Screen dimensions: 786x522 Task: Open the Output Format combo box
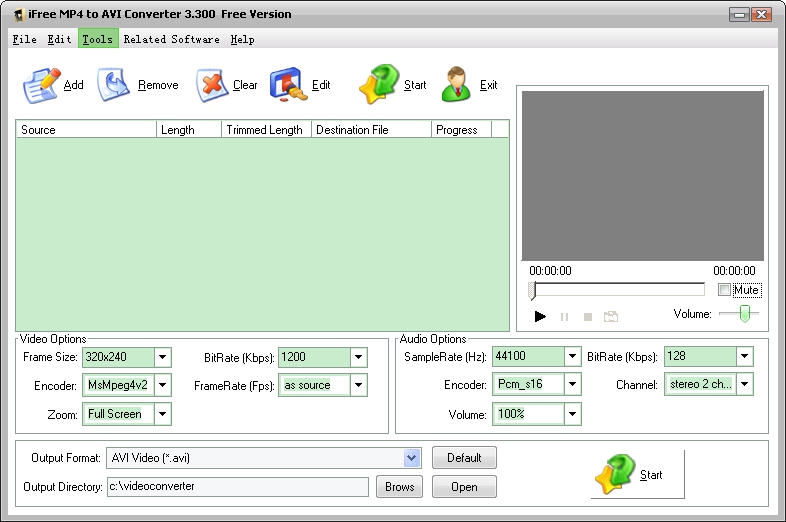tap(412, 458)
